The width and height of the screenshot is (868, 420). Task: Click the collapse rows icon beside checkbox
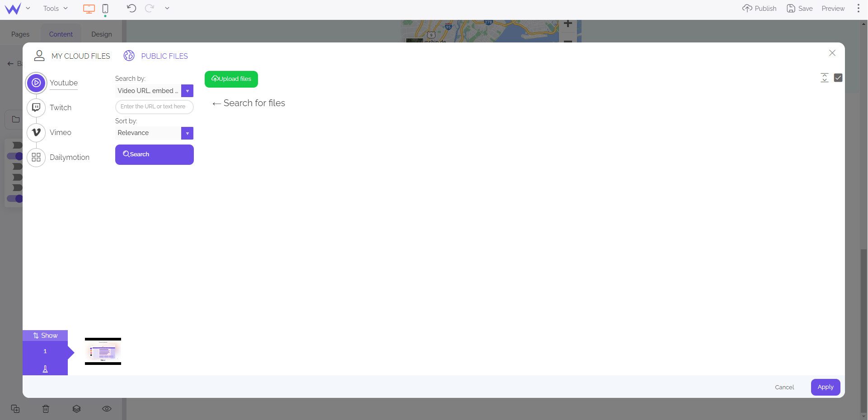(x=824, y=78)
